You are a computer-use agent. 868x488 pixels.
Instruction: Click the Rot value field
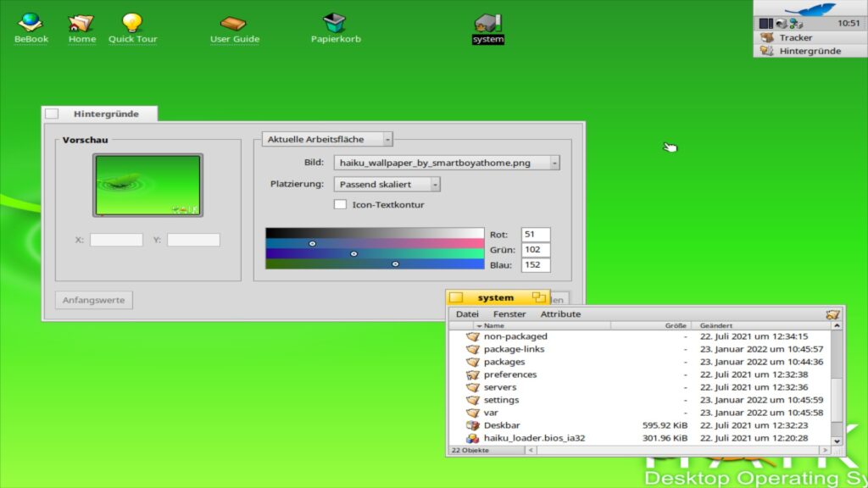(536, 234)
